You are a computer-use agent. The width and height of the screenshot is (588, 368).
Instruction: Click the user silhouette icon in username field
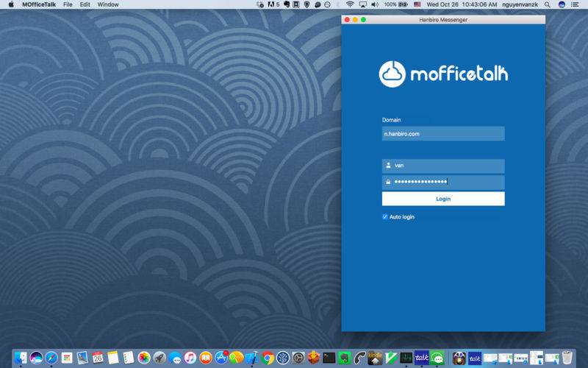pyautogui.click(x=388, y=165)
